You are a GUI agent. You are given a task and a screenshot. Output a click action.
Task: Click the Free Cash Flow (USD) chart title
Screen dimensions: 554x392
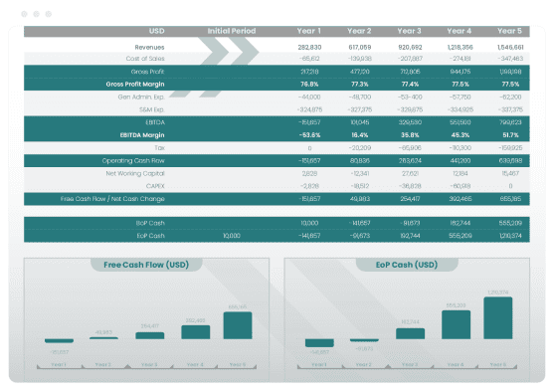(x=146, y=265)
